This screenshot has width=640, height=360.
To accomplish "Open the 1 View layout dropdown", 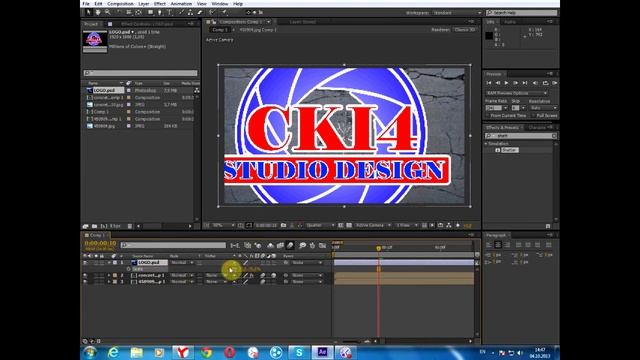I will click(x=407, y=225).
